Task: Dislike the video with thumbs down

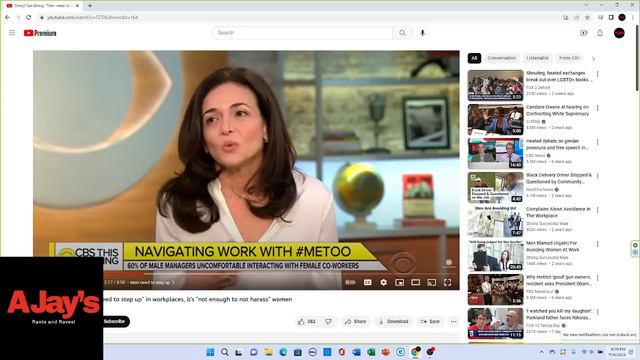Action: [329, 322]
